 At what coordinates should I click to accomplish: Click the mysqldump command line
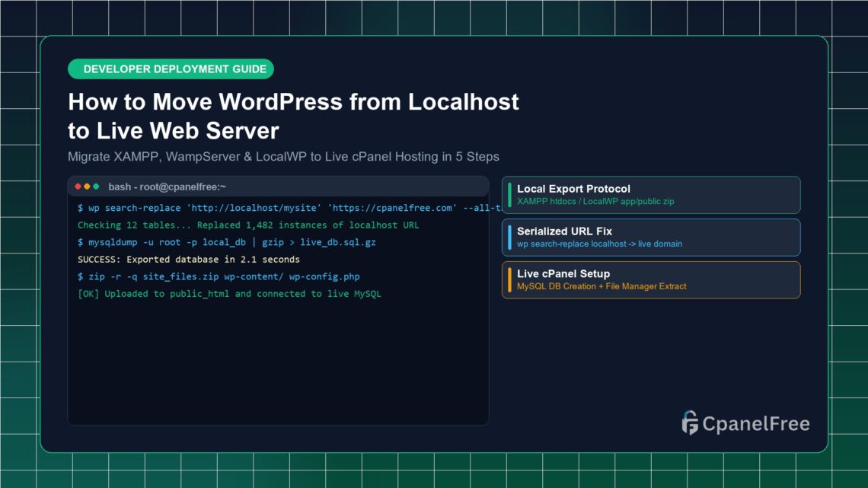point(226,242)
